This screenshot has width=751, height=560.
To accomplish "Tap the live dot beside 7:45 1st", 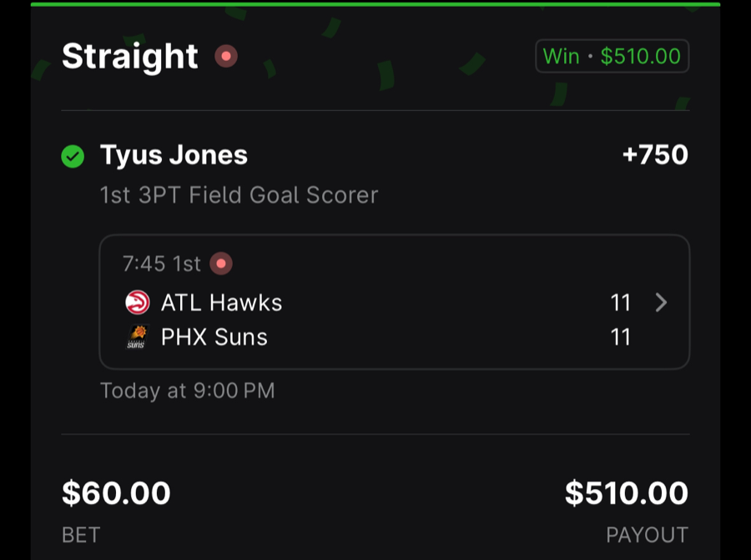I will [x=222, y=262].
